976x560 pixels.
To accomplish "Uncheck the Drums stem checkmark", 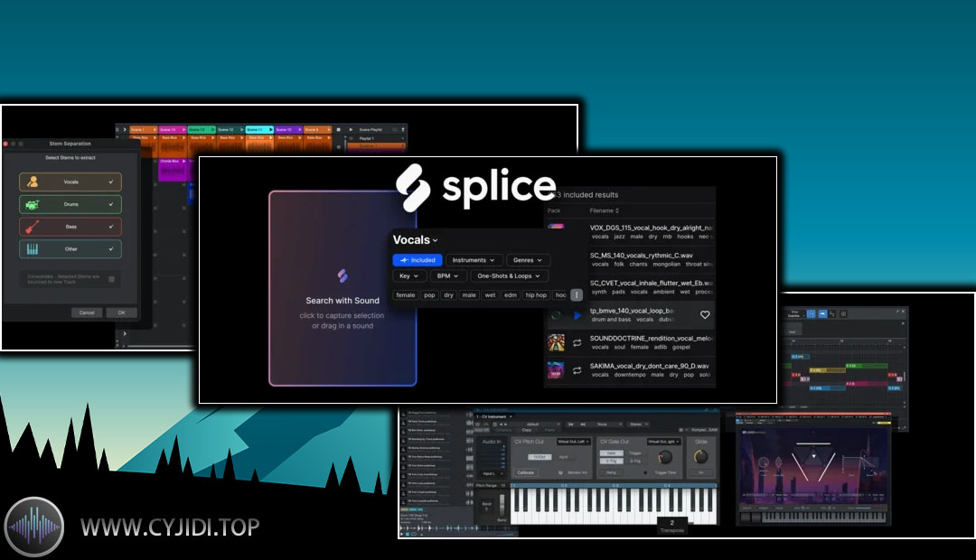I will (111, 204).
